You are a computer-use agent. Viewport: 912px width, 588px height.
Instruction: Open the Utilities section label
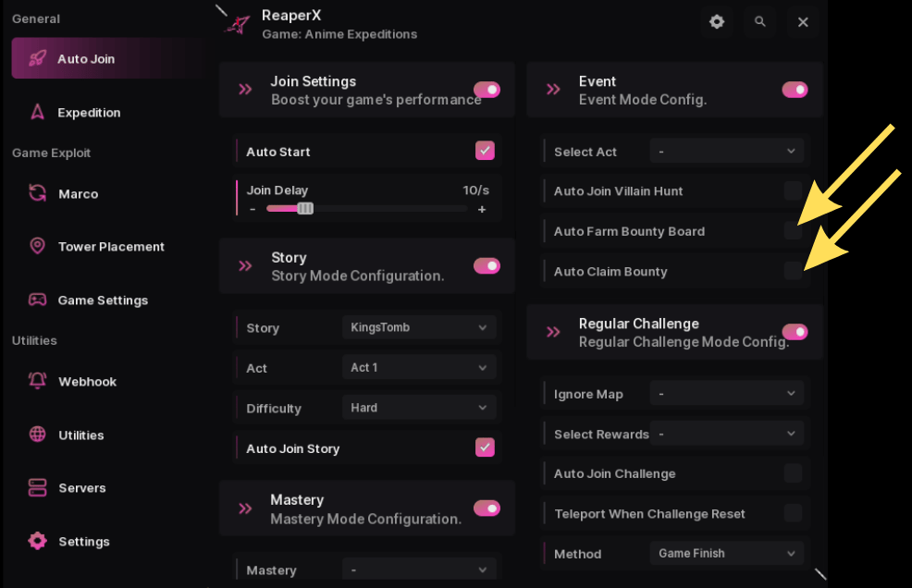tap(80, 435)
